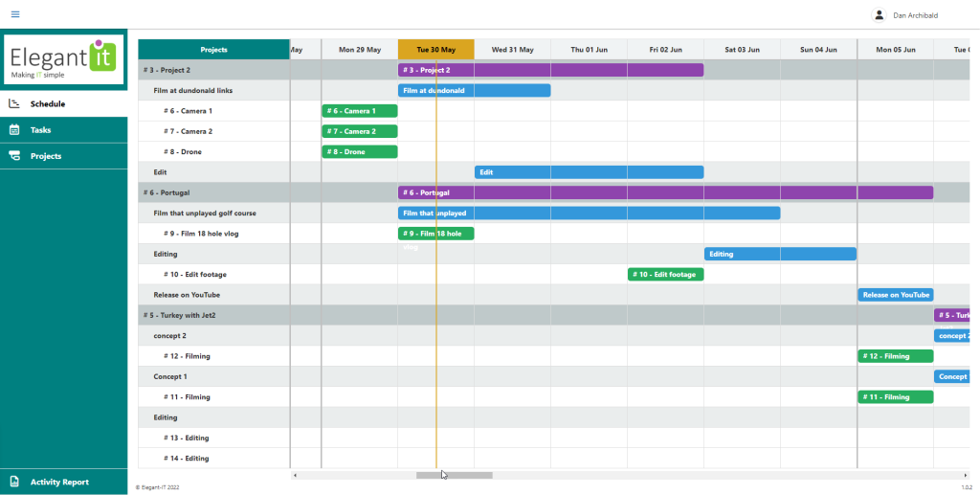Select Film that unplayed golf course row
The width and height of the screenshot is (980, 495).
(213, 214)
